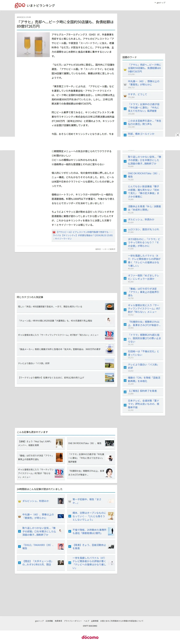The height and width of the screenshot is (644, 180).
Task: Open trending entry 'とんでもない放送事故『徹子の部屋』'
Action: click(144, 192)
